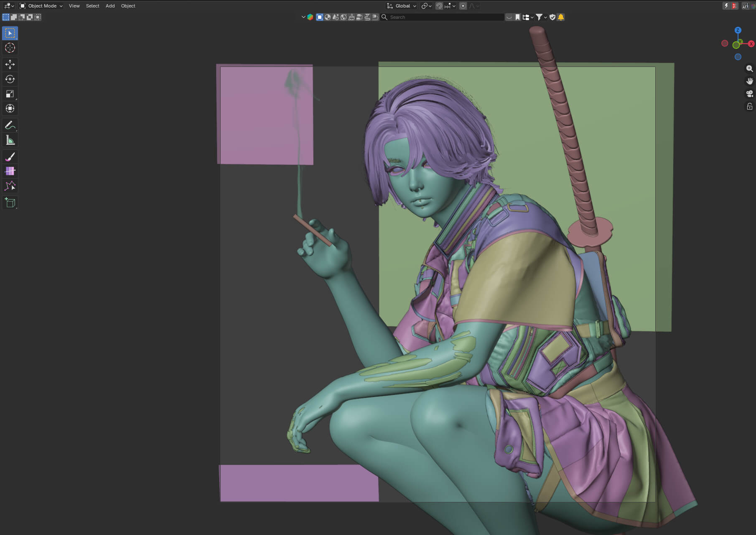Enable Intersect selection mode
This screenshot has height=535, width=756.
(38, 17)
